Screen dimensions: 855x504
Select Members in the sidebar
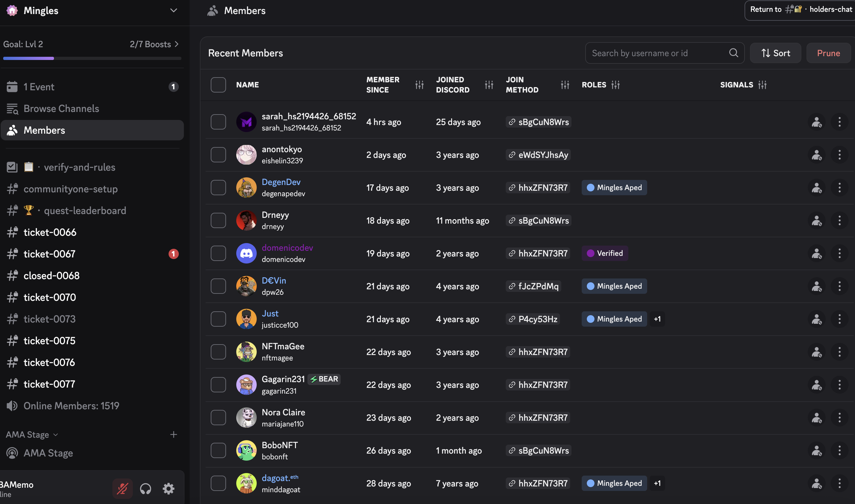pyautogui.click(x=92, y=130)
